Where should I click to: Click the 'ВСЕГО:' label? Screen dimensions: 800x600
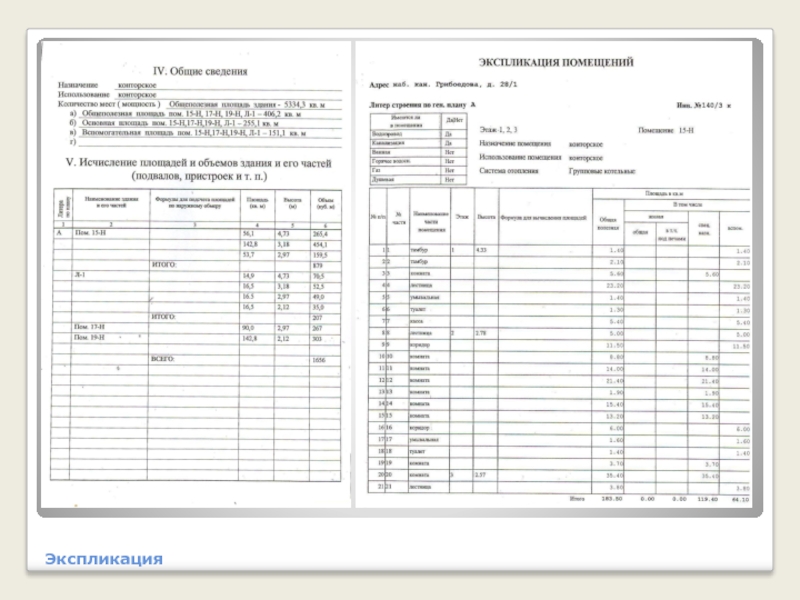click(x=163, y=359)
